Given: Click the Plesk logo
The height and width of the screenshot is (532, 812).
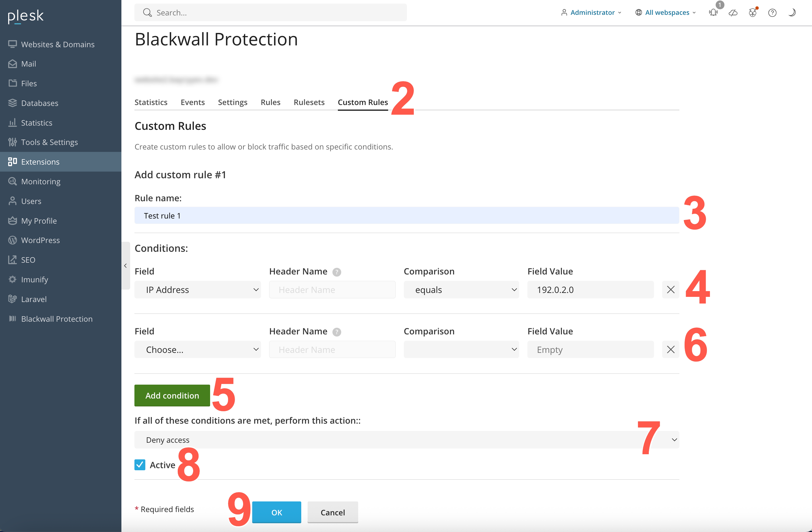Looking at the screenshot, I should [26, 16].
